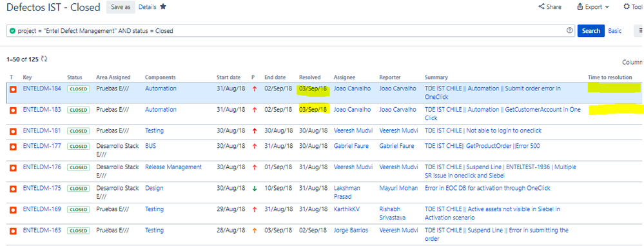Open assignee Gabriel Faure's profile

[351, 146]
